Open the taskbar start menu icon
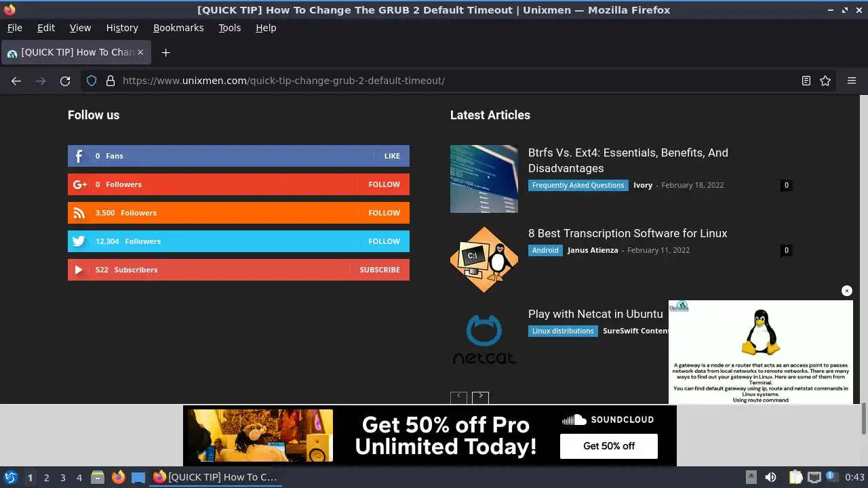 coord(10,477)
